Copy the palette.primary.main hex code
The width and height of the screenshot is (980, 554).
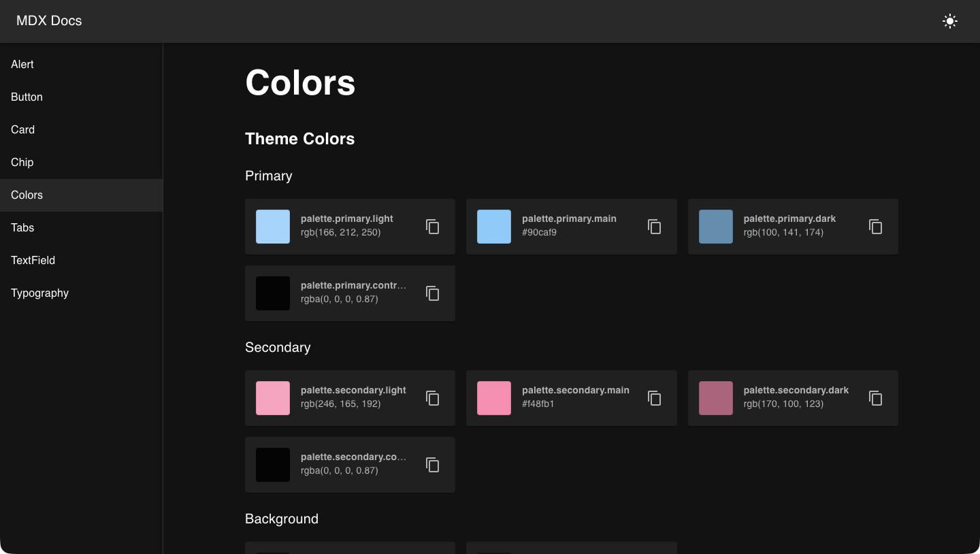[654, 226]
